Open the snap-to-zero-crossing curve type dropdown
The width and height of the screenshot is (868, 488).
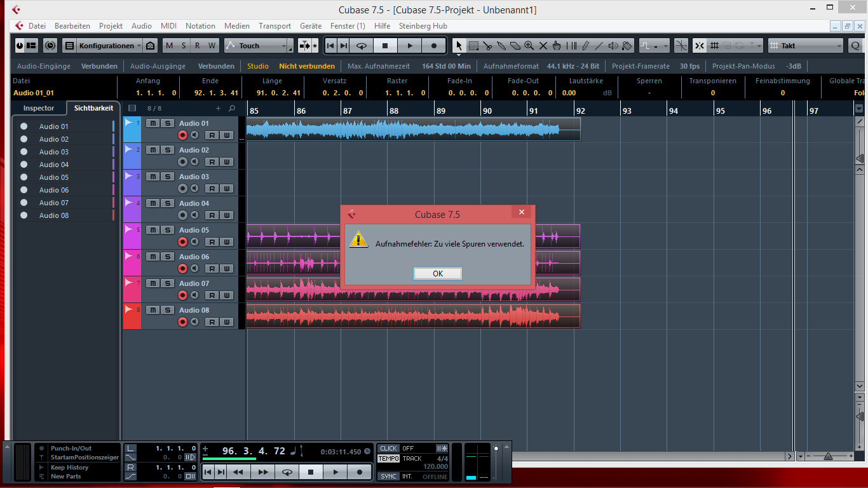[654, 46]
